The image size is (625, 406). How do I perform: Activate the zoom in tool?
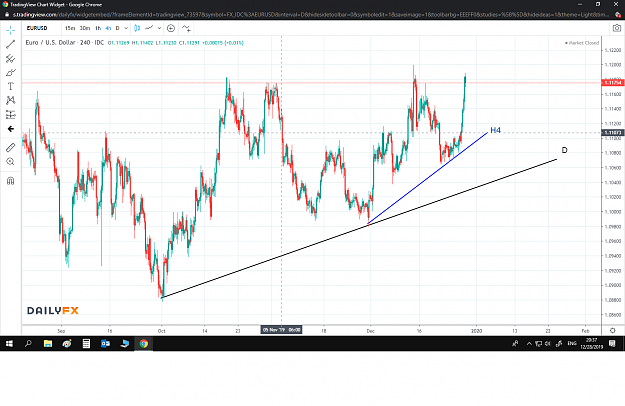click(x=10, y=161)
